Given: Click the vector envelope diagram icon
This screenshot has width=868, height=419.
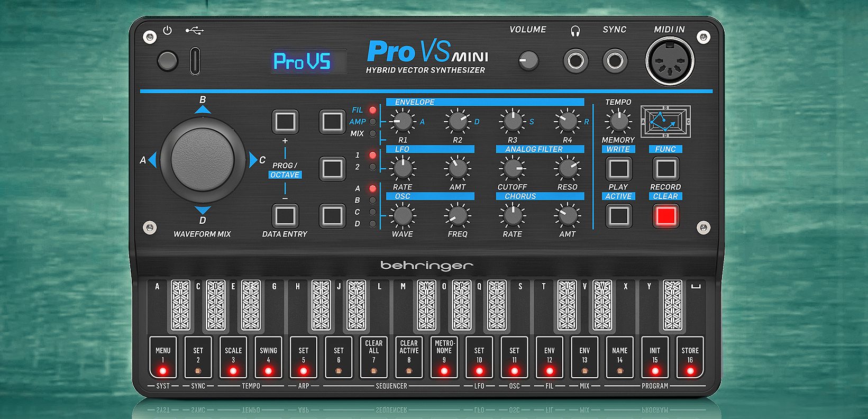Looking at the screenshot, I should pos(665,122).
